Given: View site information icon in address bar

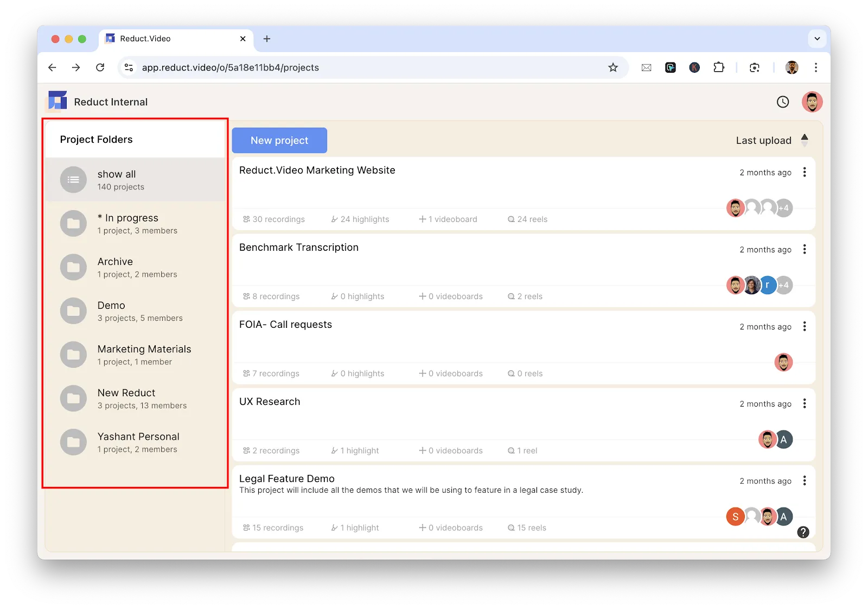Looking at the screenshot, I should pos(129,67).
